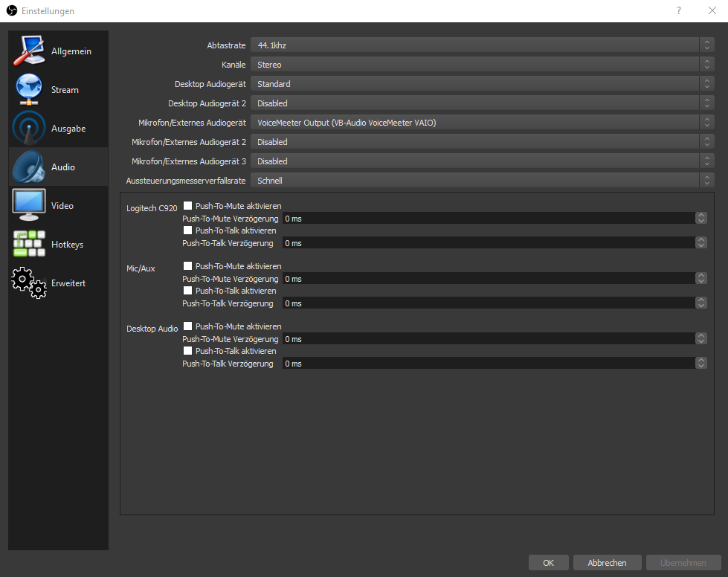Open the Video monitor icon

click(x=29, y=205)
